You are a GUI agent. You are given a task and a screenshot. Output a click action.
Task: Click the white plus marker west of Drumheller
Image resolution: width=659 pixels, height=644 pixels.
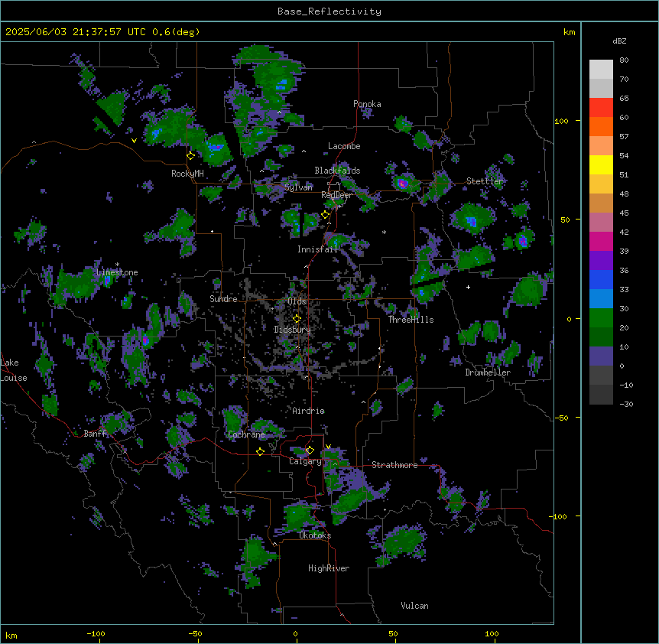coord(468,287)
